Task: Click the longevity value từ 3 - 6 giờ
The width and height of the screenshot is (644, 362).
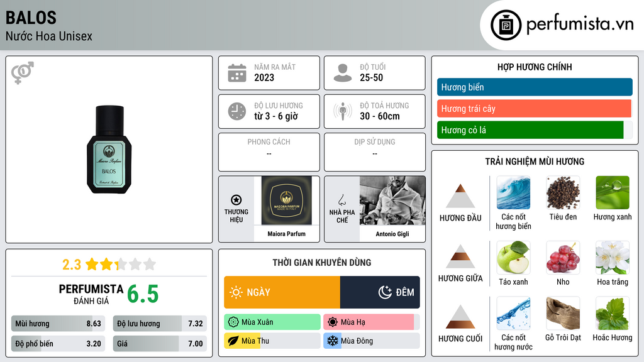Action: (276, 116)
